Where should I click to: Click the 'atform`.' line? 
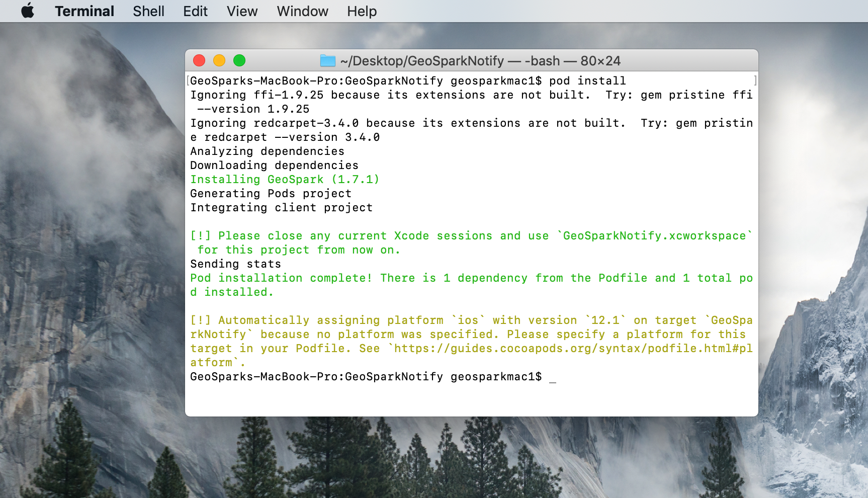point(218,363)
